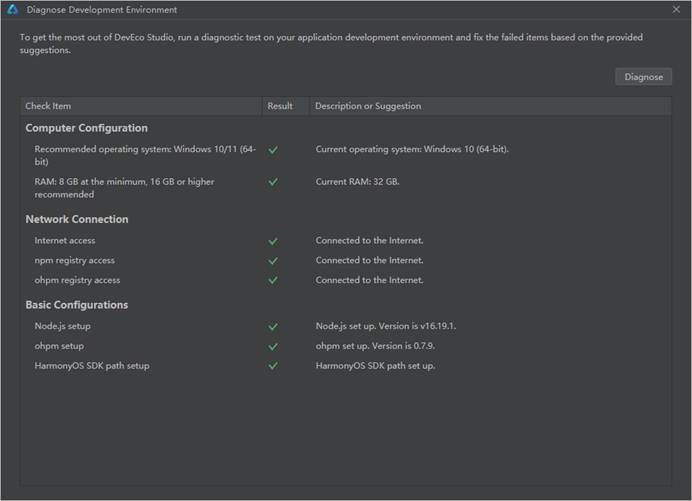
Task: Click 'ohpm set up. Version is 0.7.9.'
Action: pyautogui.click(x=375, y=346)
